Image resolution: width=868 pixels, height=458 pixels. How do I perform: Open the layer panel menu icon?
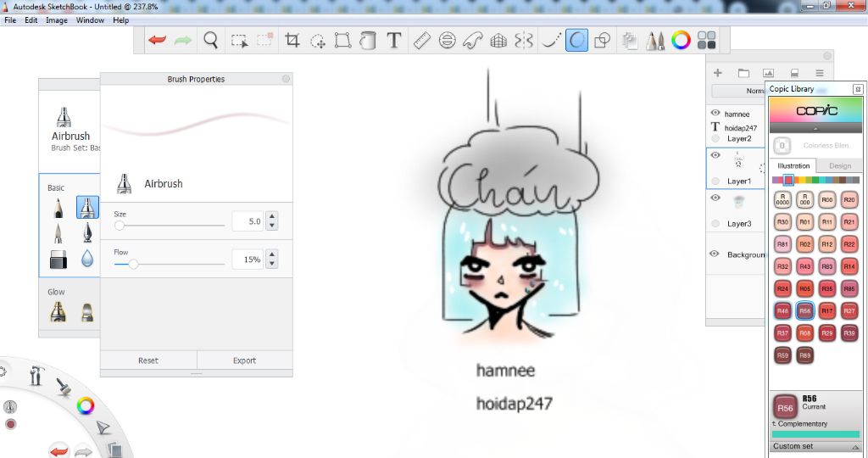(820, 73)
